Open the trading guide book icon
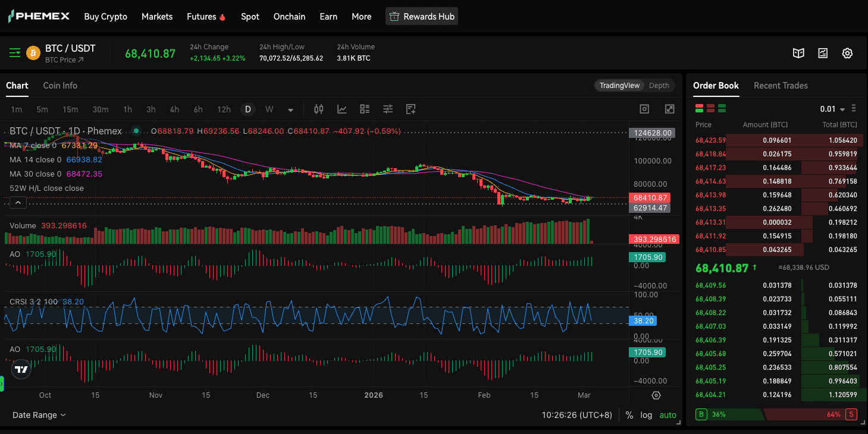Viewport: 868px width, 434px height. [x=798, y=54]
